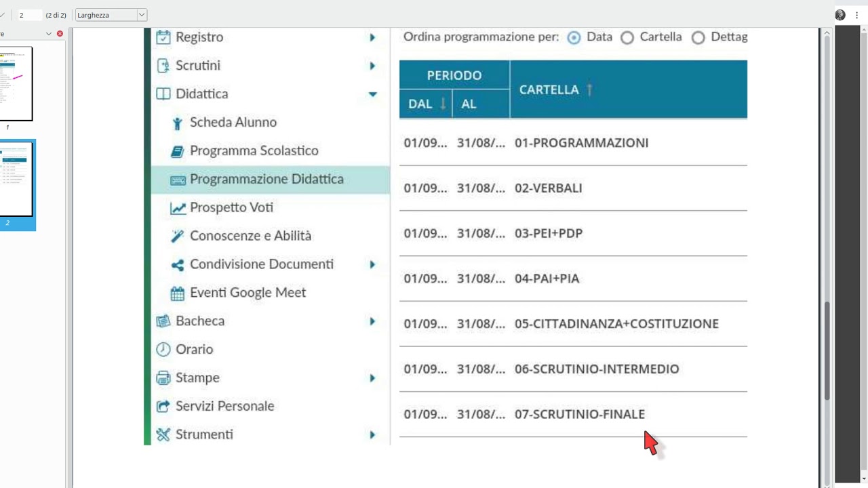
Task: Open the 06-SCRUTINIO-INTERMEDIO folder row
Action: 573,369
